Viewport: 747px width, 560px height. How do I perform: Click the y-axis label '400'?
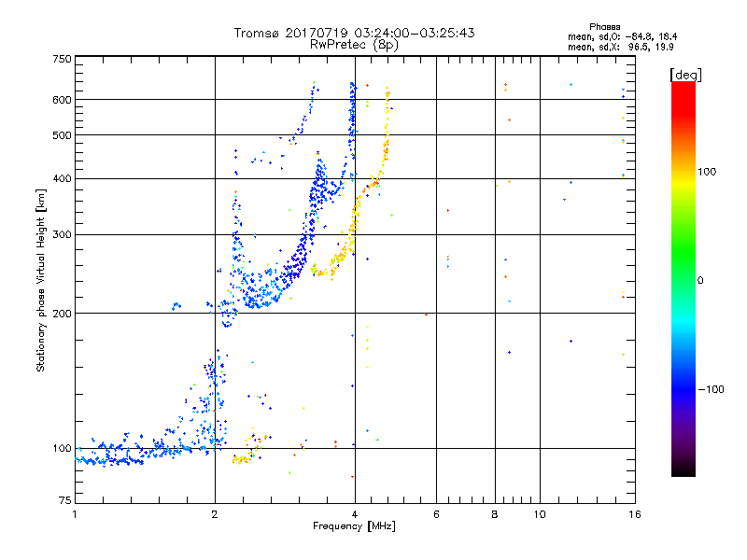(x=62, y=179)
